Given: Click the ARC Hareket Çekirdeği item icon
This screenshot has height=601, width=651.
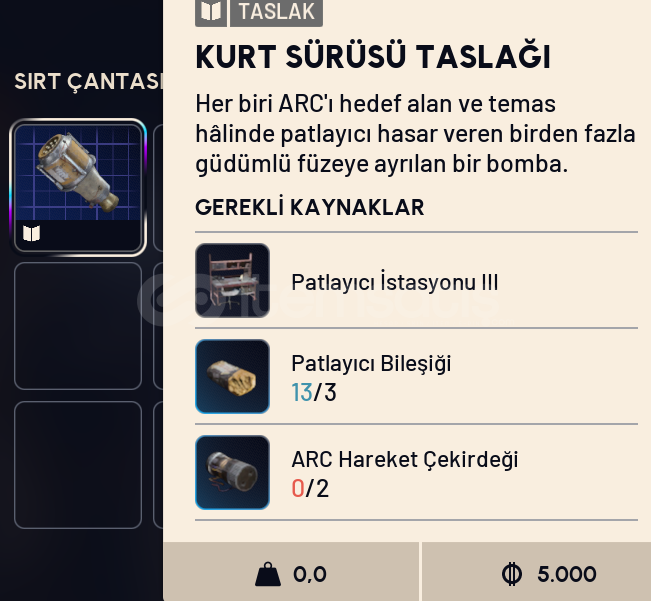Looking at the screenshot, I should [x=232, y=472].
